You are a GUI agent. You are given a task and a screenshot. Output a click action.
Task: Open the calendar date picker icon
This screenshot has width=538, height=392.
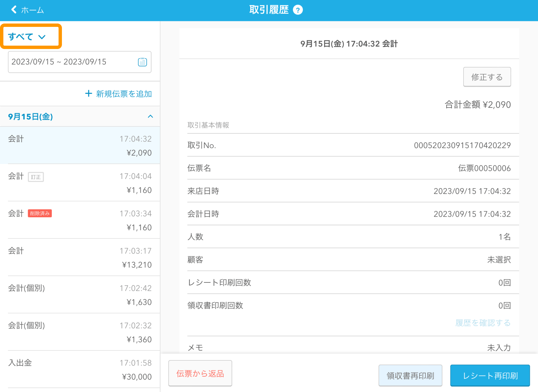142,62
